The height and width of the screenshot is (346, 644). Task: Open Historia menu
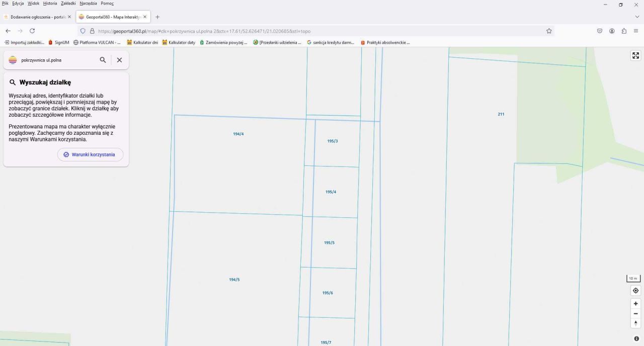pyautogui.click(x=50, y=3)
